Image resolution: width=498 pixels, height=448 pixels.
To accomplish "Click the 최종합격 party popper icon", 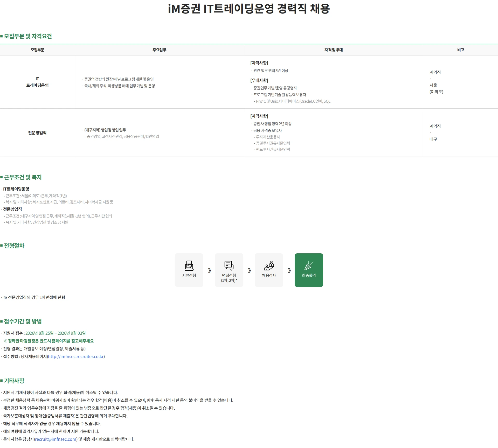I will [x=309, y=266].
